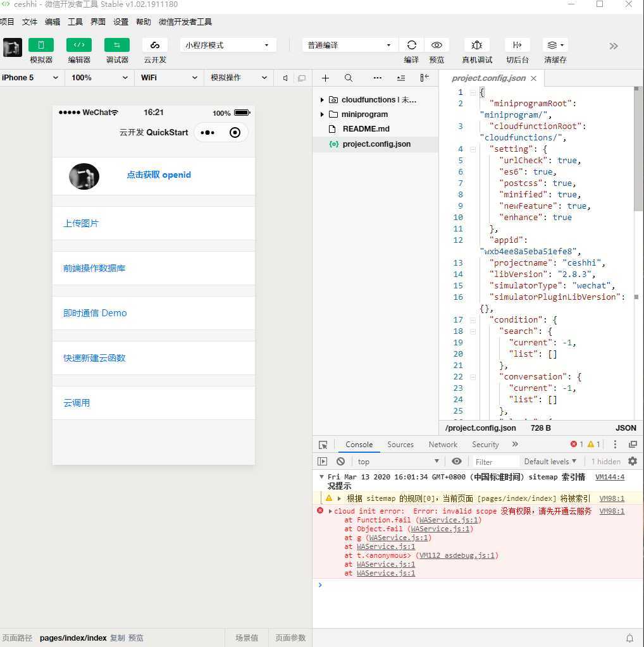644x647 pixels.
Task: Activate the inspect element picker
Action: pyautogui.click(x=323, y=445)
